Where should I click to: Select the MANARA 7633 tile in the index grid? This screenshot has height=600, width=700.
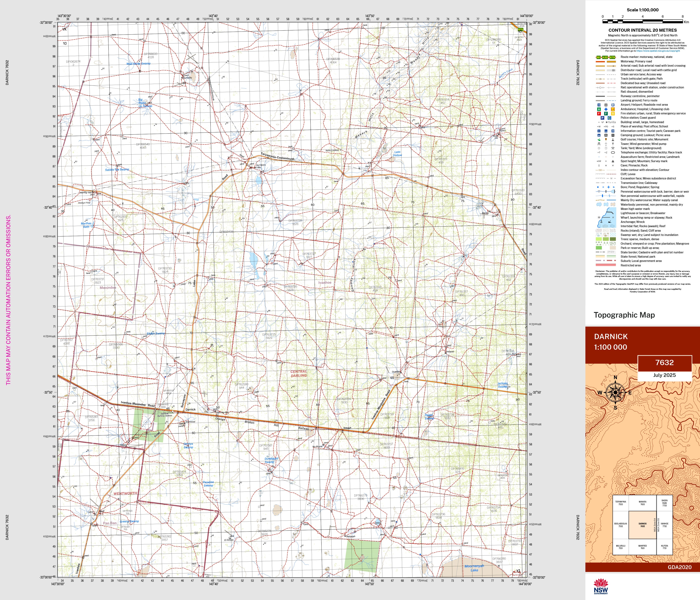(642, 503)
